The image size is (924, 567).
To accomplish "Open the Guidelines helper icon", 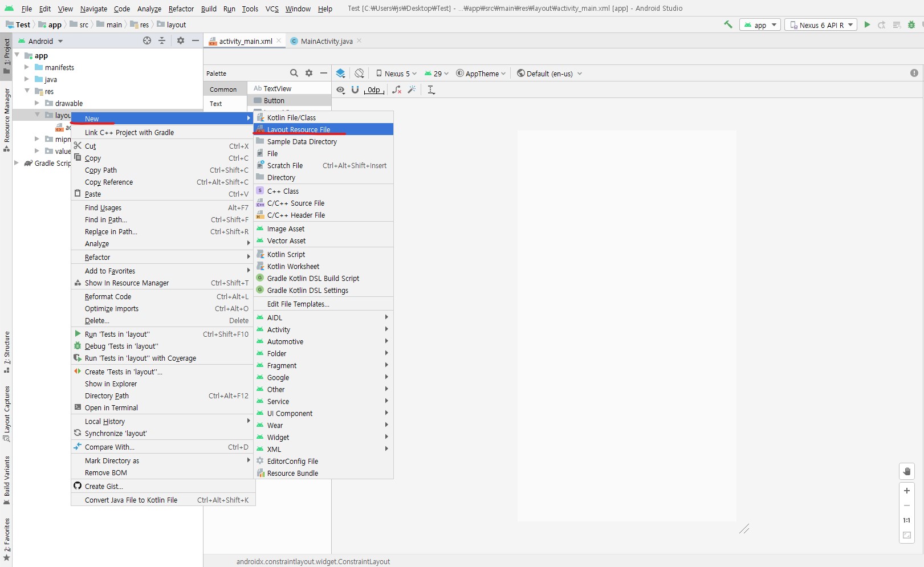I will coord(431,89).
